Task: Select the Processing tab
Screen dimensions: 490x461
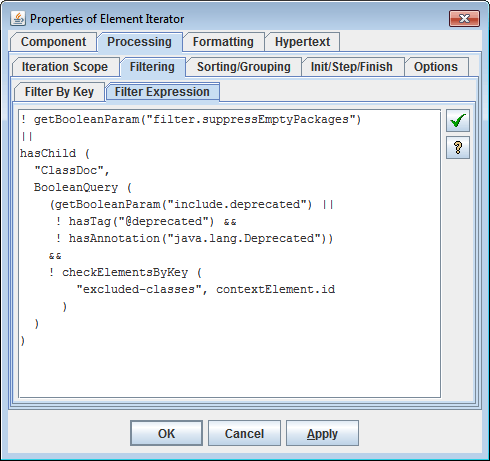Action: click(139, 42)
